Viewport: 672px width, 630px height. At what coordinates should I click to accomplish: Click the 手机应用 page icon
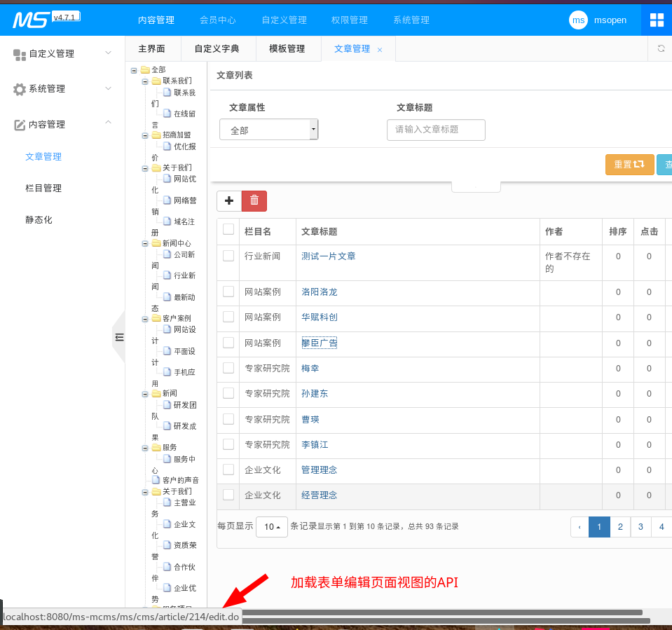[x=167, y=371]
